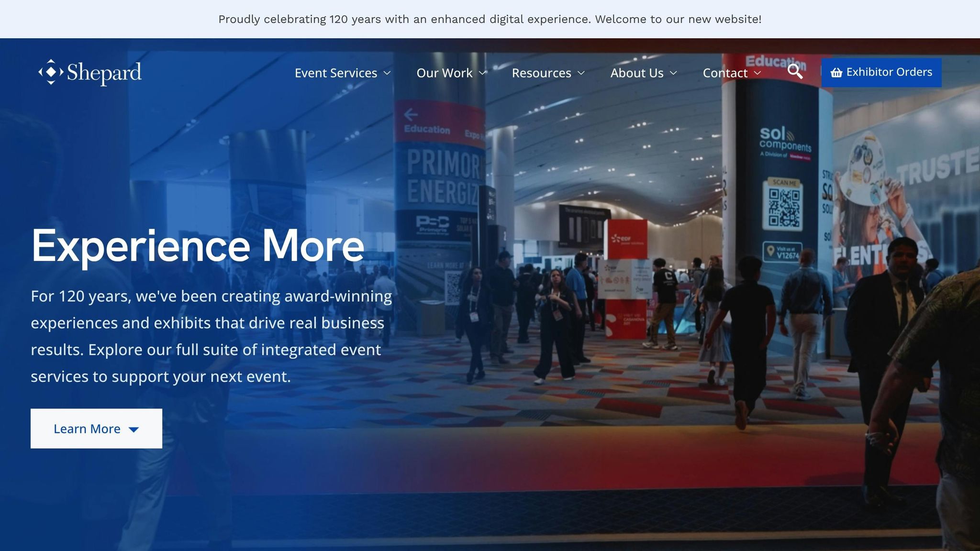Click the Shepard diamond logo icon
This screenshot has width=980, height=551.
[51, 72]
